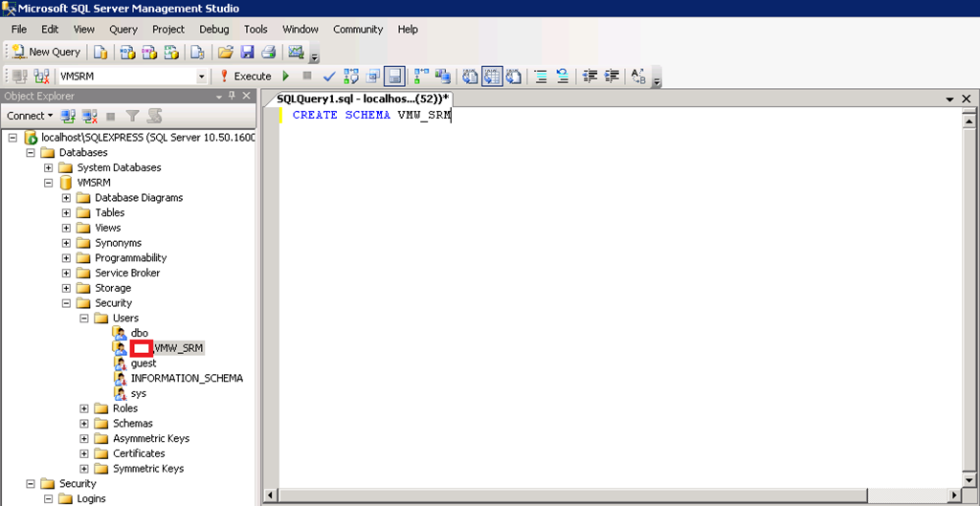Screen dimensions: 980x506
Task: Open Object Explorer window position dropdown
Action: (219, 97)
